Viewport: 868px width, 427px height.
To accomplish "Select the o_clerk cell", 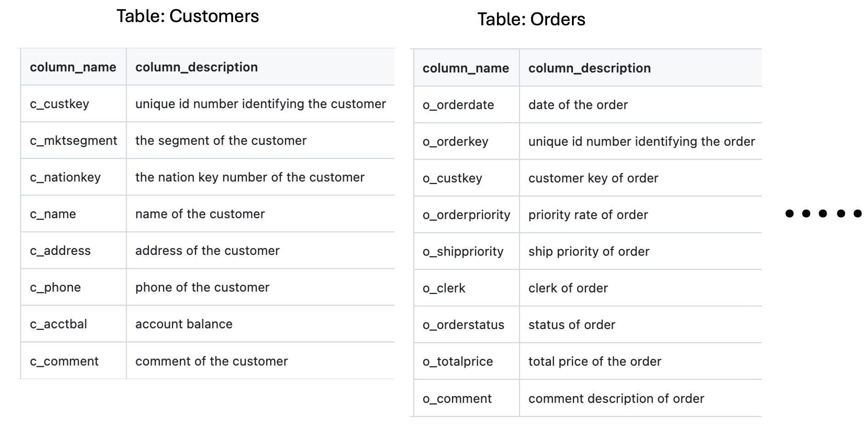I will (x=444, y=288).
